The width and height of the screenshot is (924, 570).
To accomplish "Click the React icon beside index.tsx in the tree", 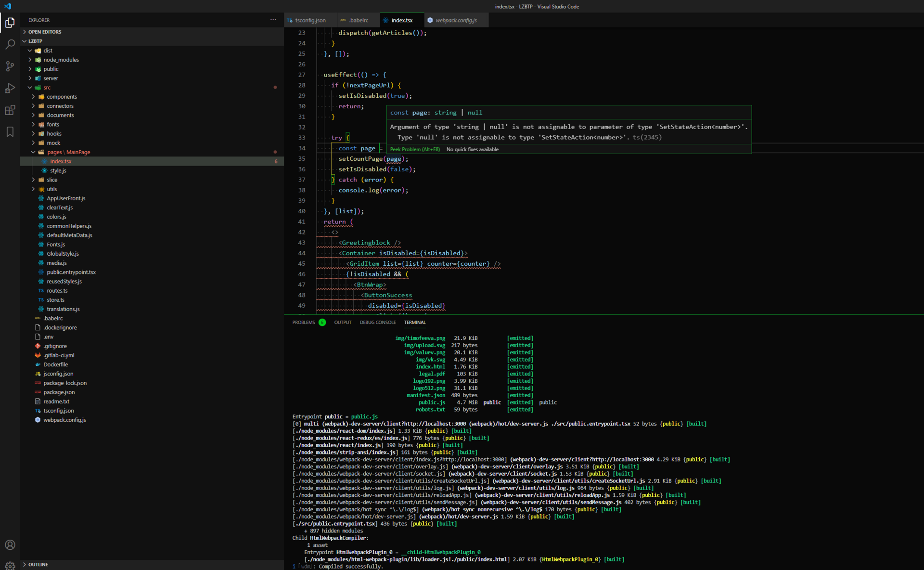I will 44,161.
